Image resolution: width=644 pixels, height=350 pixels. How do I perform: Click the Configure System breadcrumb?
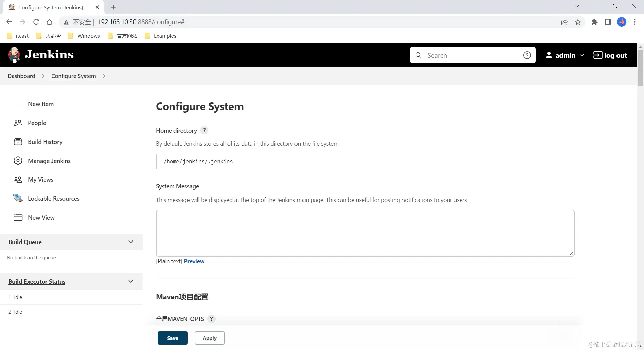73,76
